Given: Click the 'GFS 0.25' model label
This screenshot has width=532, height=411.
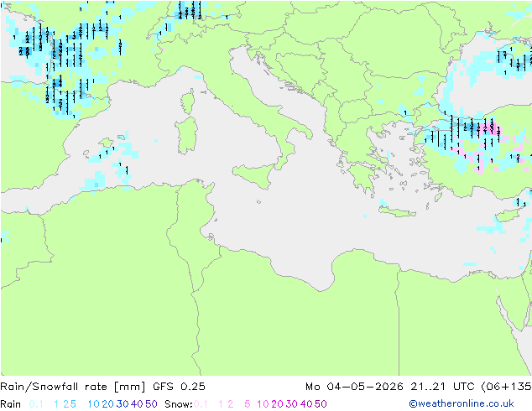Looking at the screenshot, I should tap(179, 387).
